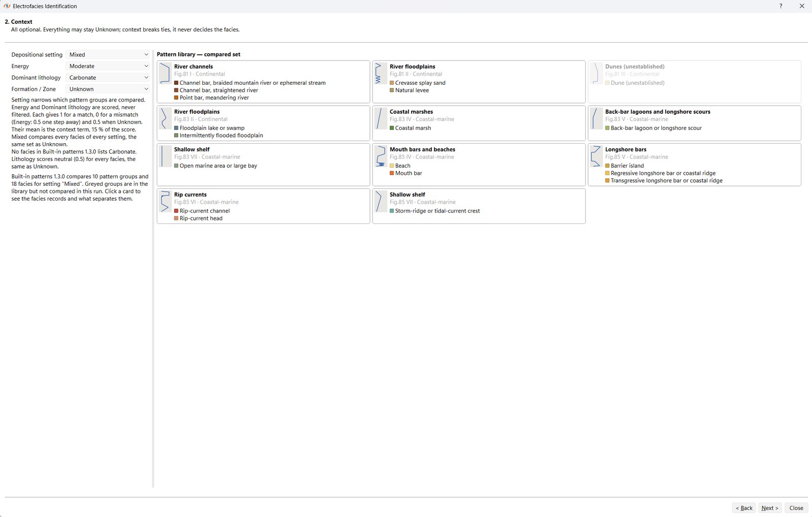The height and width of the screenshot is (517, 812).
Task: Open the Depositional setting dropdown
Action: [108, 55]
